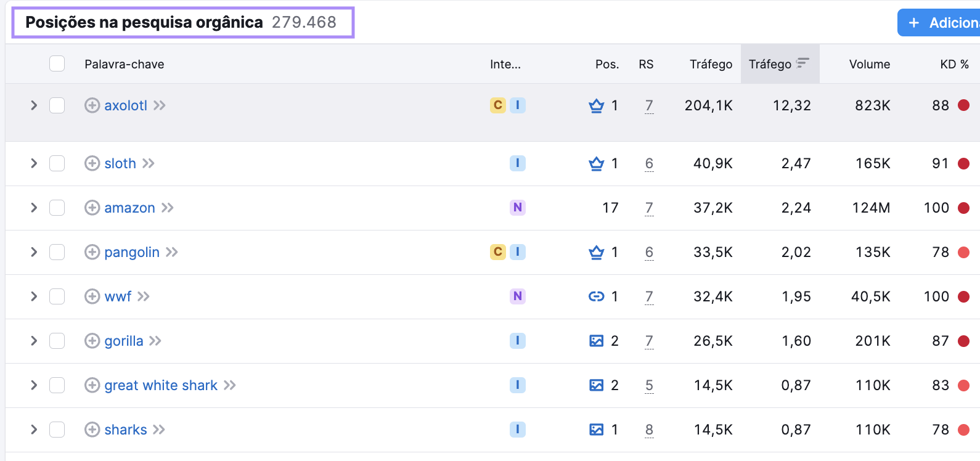Image resolution: width=980 pixels, height=461 pixels.
Task: Expand the sharks keyword row
Action: pyautogui.click(x=34, y=430)
